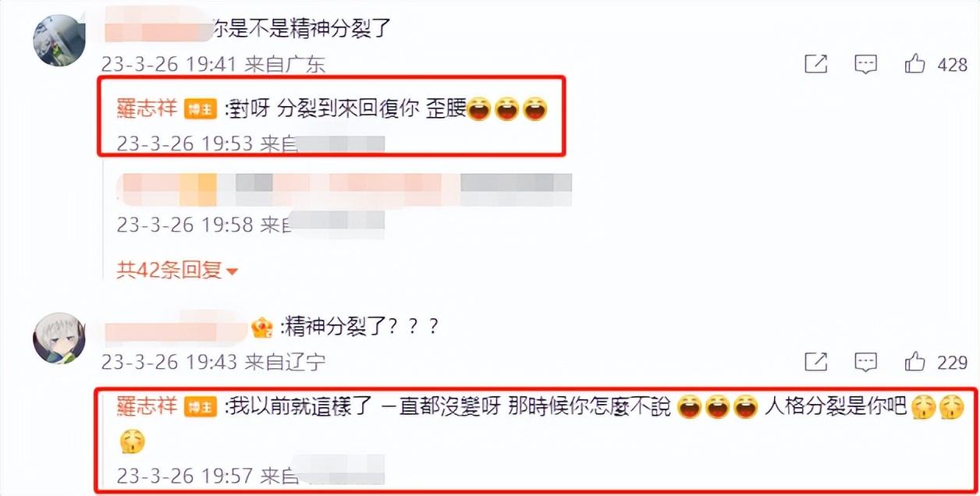Click 羅志祥 username in the 19:57 reply

pyautogui.click(x=147, y=407)
